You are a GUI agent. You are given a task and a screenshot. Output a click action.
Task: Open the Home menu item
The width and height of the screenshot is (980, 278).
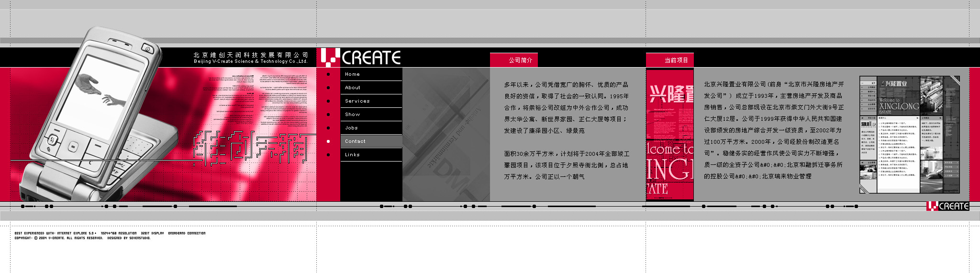pos(371,74)
